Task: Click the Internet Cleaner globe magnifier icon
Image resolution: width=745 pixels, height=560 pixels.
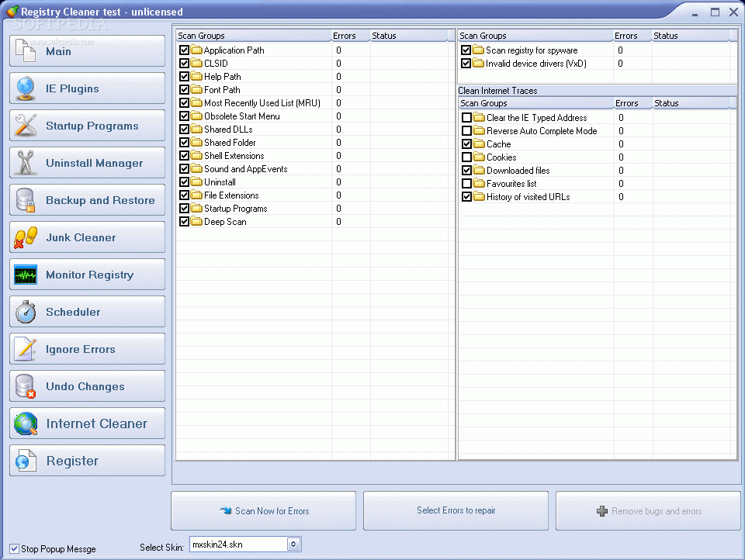Action: click(26, 423)
